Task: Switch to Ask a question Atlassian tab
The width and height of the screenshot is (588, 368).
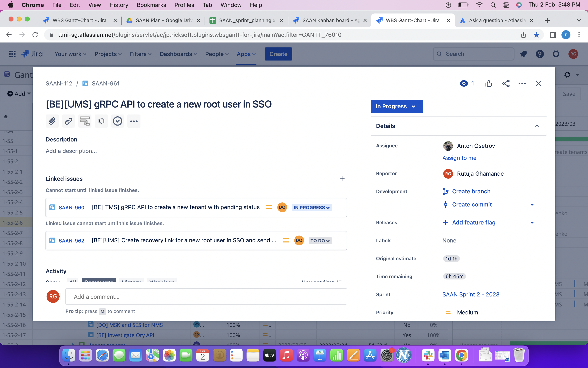Action: (497, 20)
